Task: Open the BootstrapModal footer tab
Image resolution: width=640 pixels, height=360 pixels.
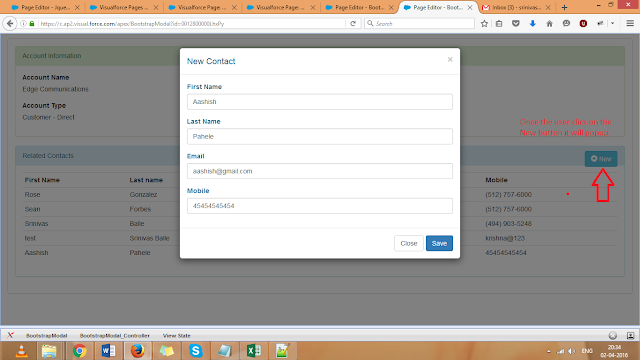Action: [46, 336]
